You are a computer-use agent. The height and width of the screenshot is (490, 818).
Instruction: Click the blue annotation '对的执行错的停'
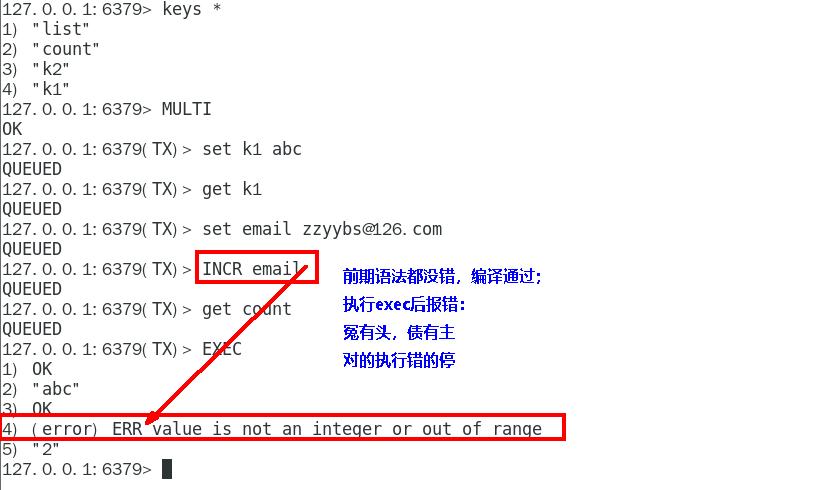point(399,360)
